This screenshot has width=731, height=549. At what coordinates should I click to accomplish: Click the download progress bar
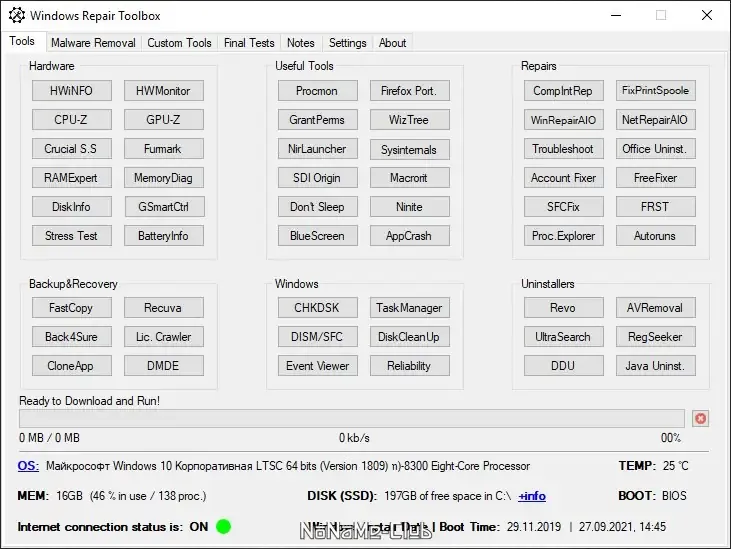point(352,419)
